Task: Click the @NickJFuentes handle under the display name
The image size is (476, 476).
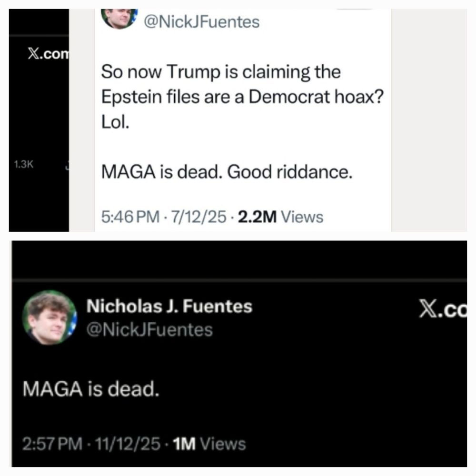Action: pos(149,329)
